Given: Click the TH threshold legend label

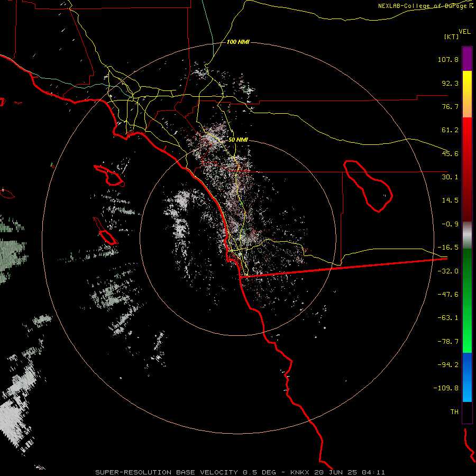Looking at the screenshot, I should [x=454, y=412].
